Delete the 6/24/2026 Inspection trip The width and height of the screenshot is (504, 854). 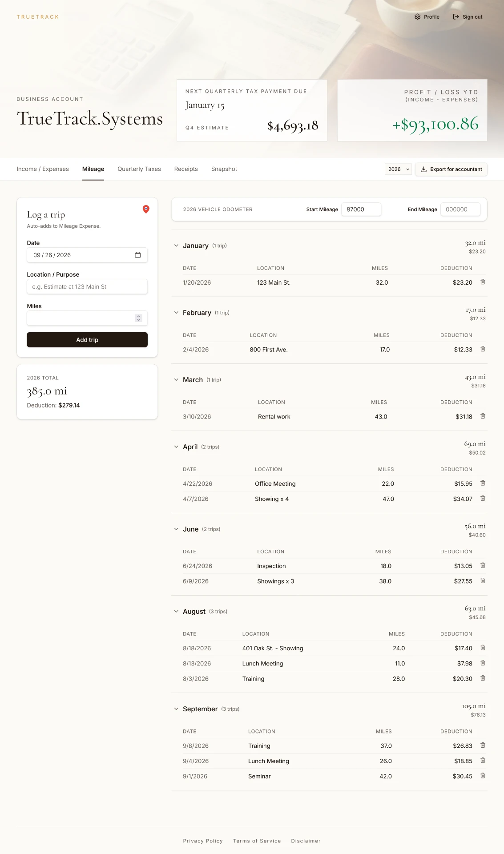point(483,565)
